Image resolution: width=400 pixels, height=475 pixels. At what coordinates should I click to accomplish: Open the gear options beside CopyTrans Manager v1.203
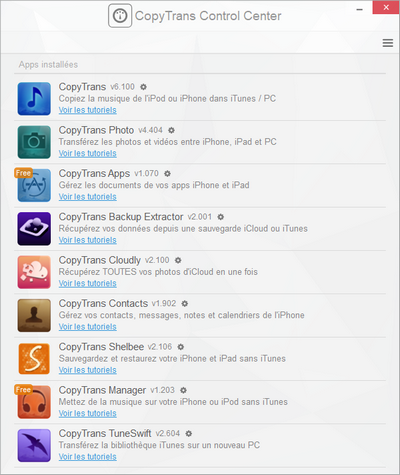(183, 390)
